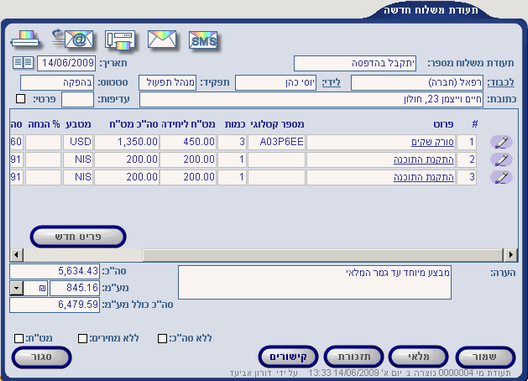This screenshot has width=528, height=381.
Task: Open התקנת התוכנה link in row 2
Action: [424, 159]
